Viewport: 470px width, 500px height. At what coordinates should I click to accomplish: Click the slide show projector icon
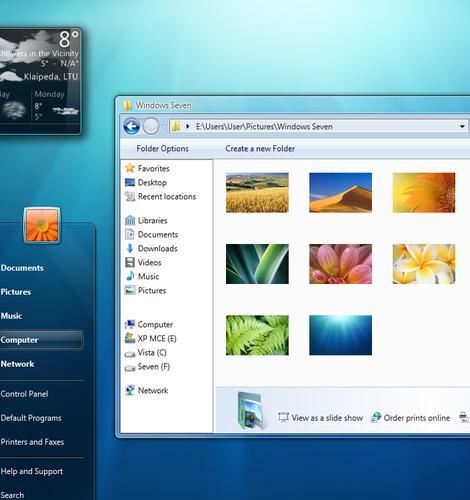point(283,418)
